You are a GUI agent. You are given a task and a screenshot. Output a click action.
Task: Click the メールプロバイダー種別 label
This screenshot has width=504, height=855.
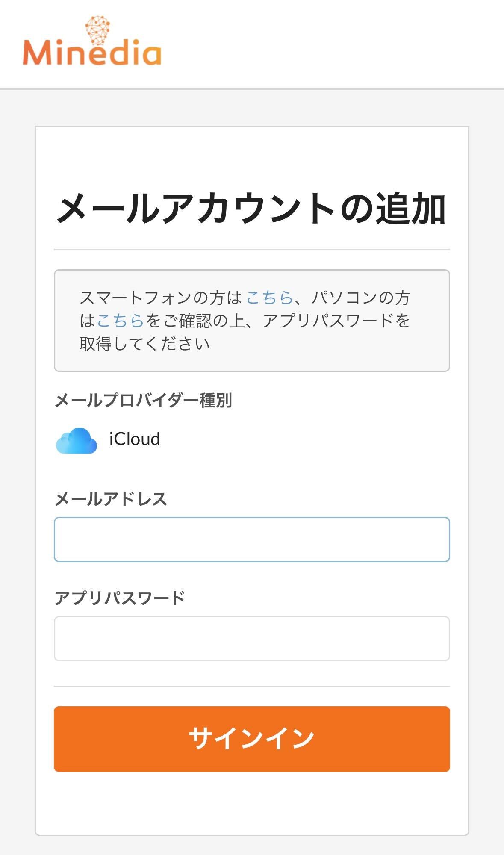(144, 401)
